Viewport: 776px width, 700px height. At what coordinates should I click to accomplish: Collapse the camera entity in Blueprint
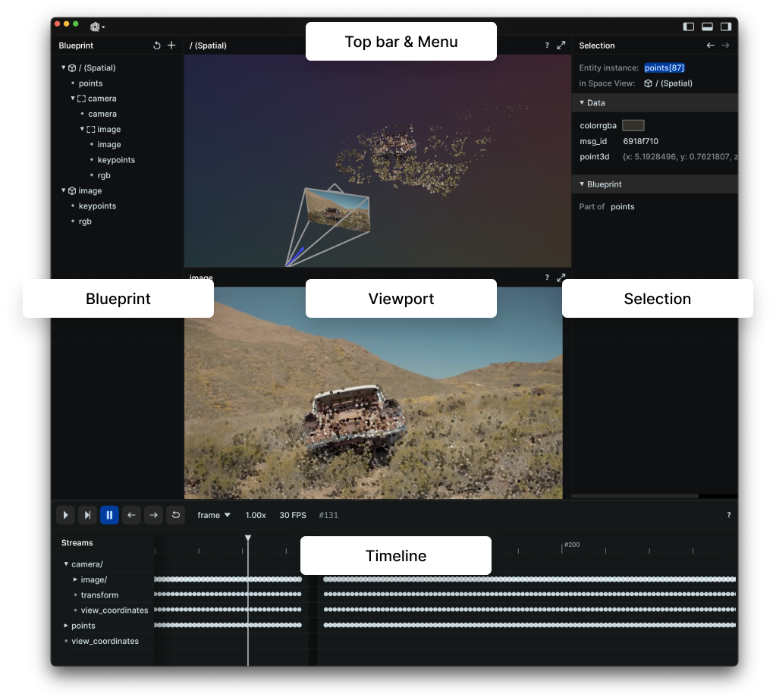pyautogui.click(x=71, y=98)
